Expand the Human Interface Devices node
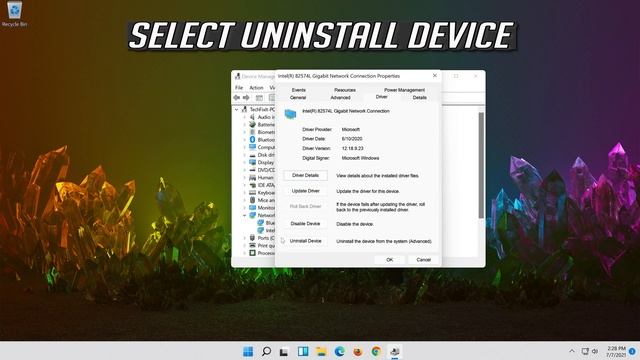Viewport: 640px width, 360px height. coord(244,178)
